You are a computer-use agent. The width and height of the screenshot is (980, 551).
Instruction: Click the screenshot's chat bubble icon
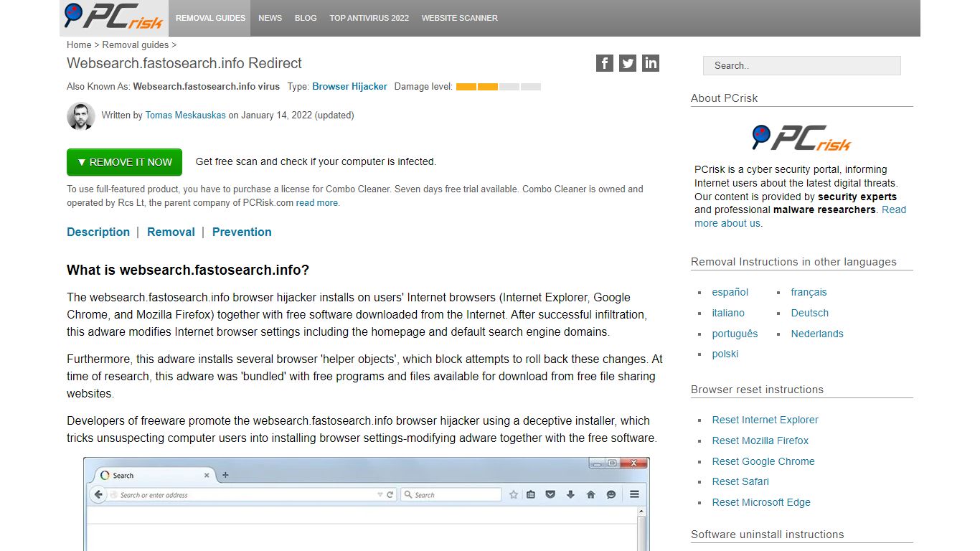click(611, 494)
